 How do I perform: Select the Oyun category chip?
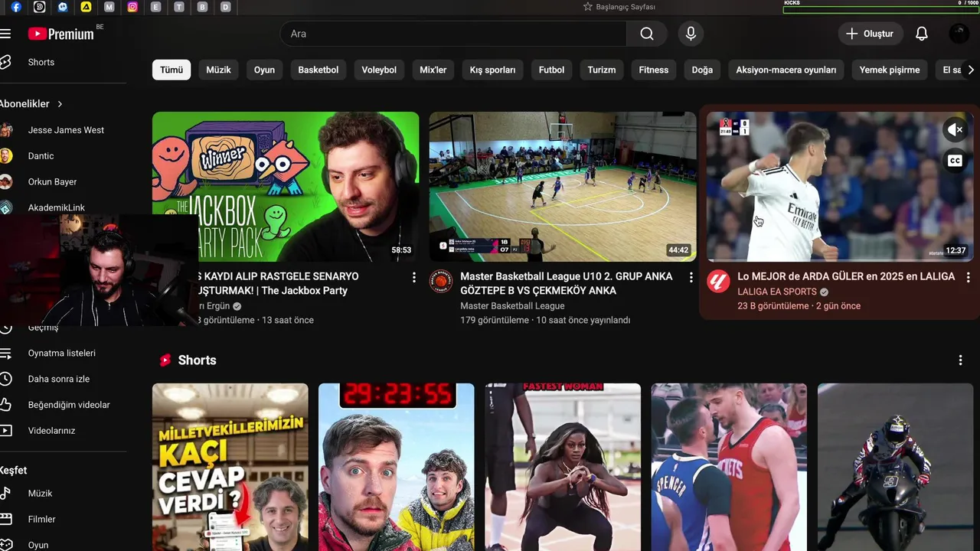pos(264,70)
